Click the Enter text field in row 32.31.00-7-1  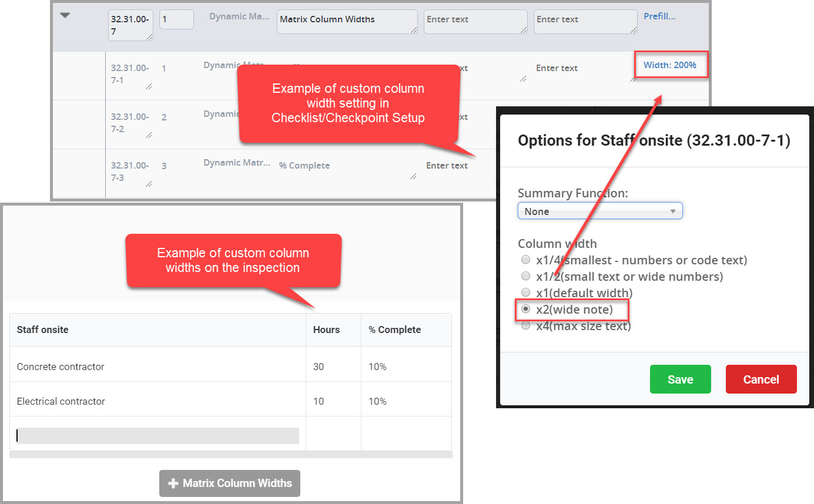[x=585, y=70]
